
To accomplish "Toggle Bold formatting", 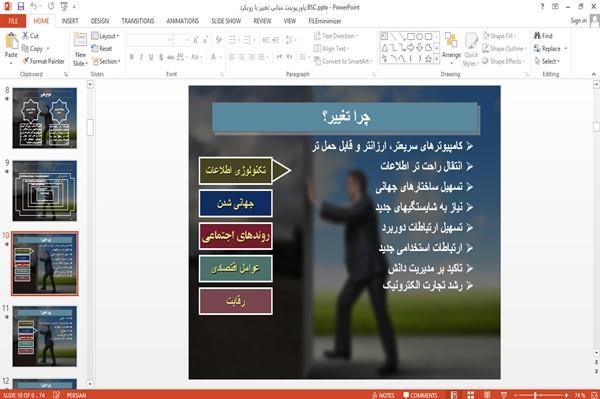I will [132, 57].
